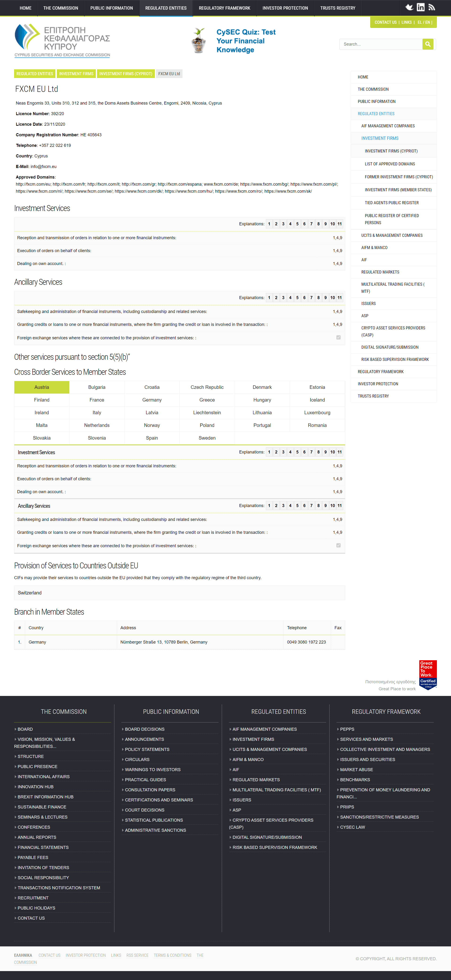This screenshot has height=980, width=451.
Task: Click explanation 5 in first Ancillary Services table
Action: tap(297, 298)
